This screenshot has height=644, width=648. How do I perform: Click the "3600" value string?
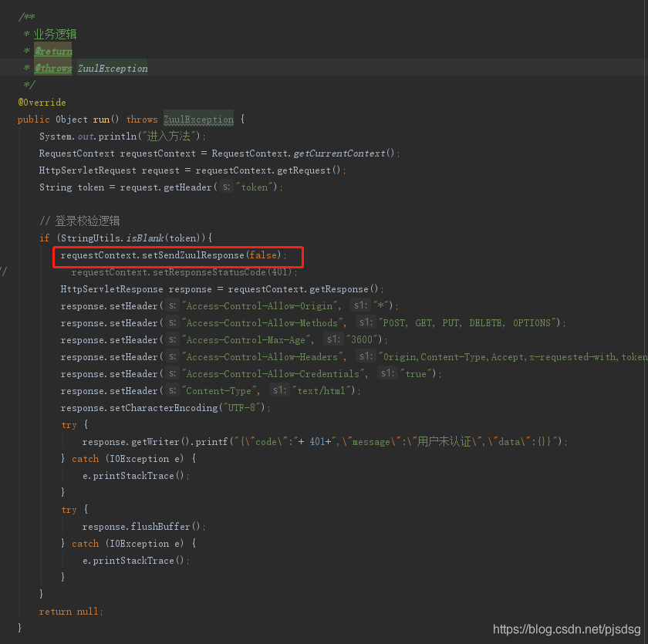362,340
